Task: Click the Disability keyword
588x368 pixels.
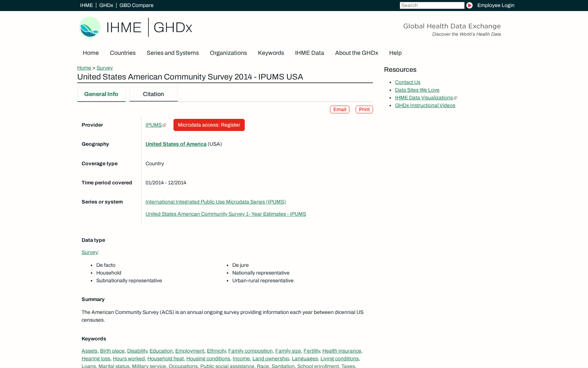Action: pos(137,351)
